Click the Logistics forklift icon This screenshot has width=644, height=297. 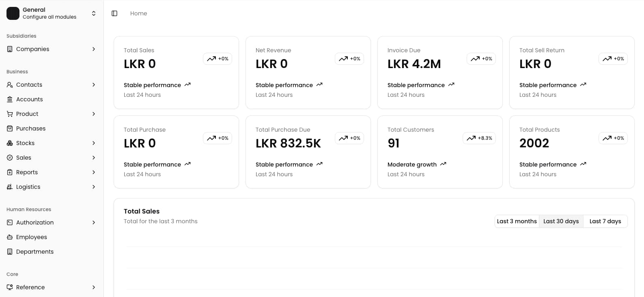(x=10, y=187)
